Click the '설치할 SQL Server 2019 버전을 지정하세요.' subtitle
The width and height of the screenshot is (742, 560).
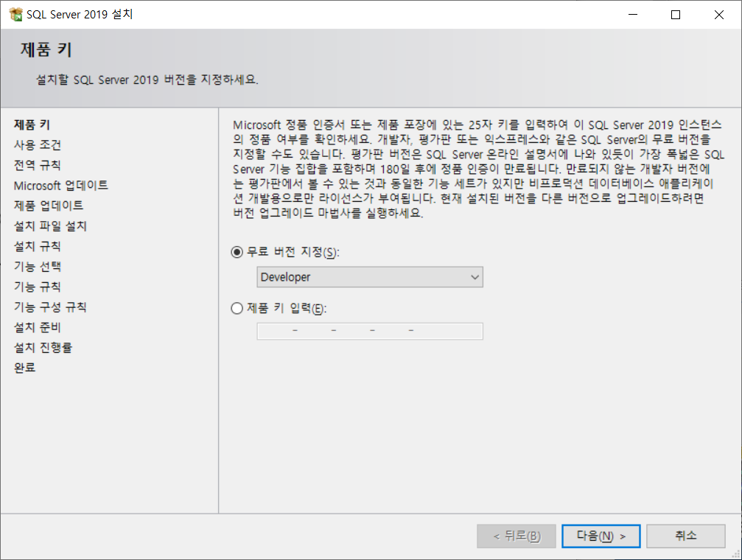(x=147, y=80)
